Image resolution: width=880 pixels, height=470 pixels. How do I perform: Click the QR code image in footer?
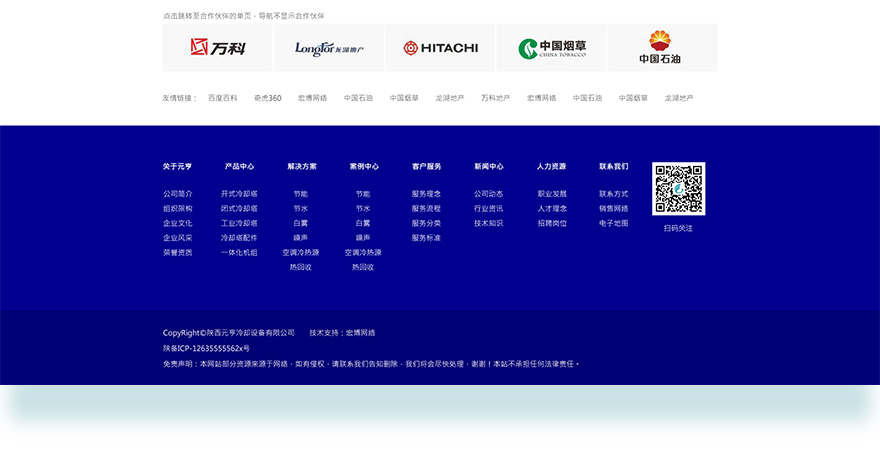(678, 188)
